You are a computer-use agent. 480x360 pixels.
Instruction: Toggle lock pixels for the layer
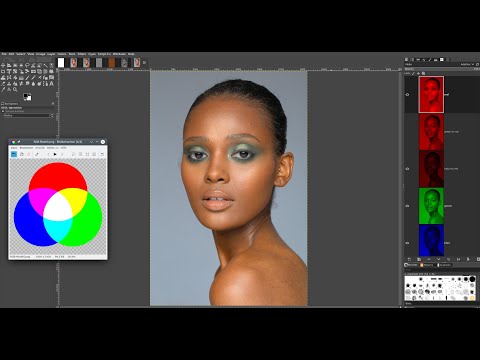pyautogui.click(x=413, y=73)
